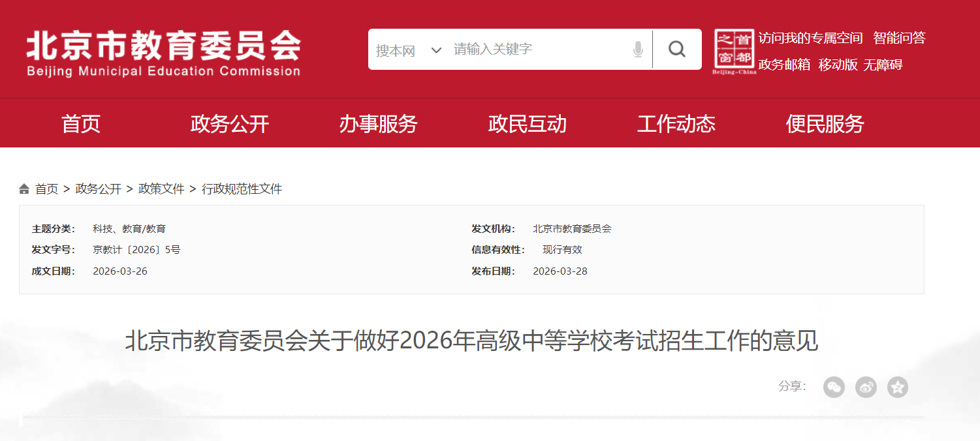The height and width of the screenshot is (441, 980).
Task: Click the magnifier search icon
Action: pyautogui.click(x=677, y=49)
